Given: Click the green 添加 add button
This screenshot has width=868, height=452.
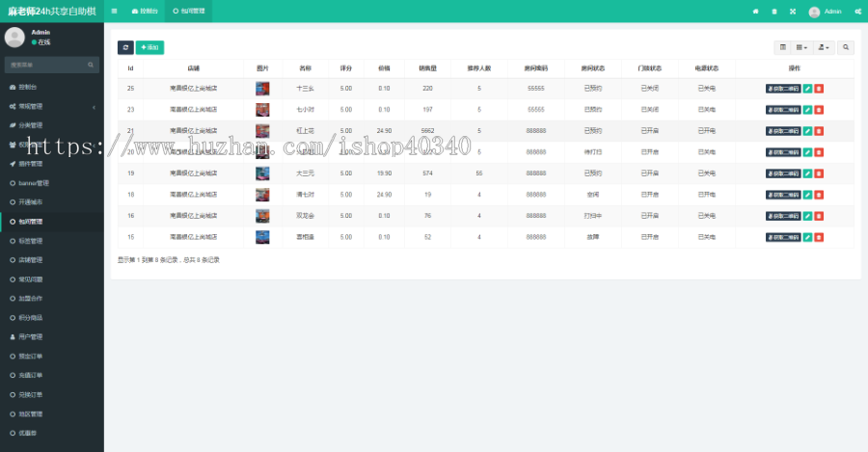Looking at the screenshot, I should [x=149, y=47].
